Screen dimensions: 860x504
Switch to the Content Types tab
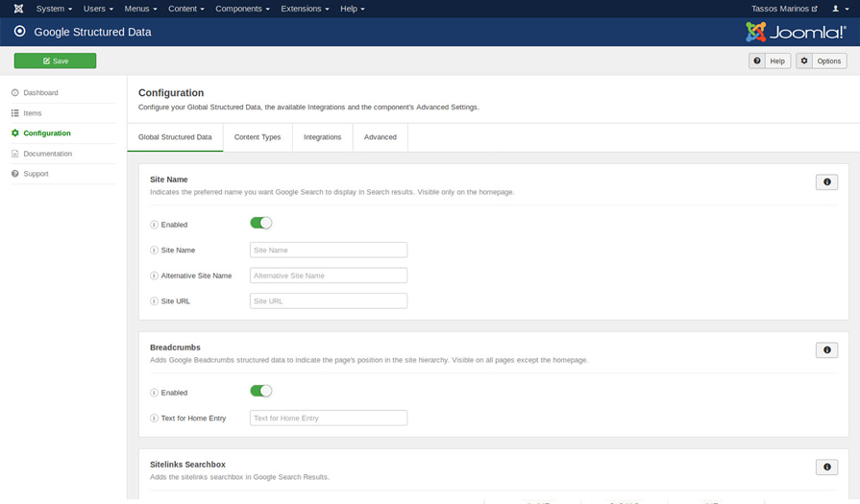click(x=258, y=137)
